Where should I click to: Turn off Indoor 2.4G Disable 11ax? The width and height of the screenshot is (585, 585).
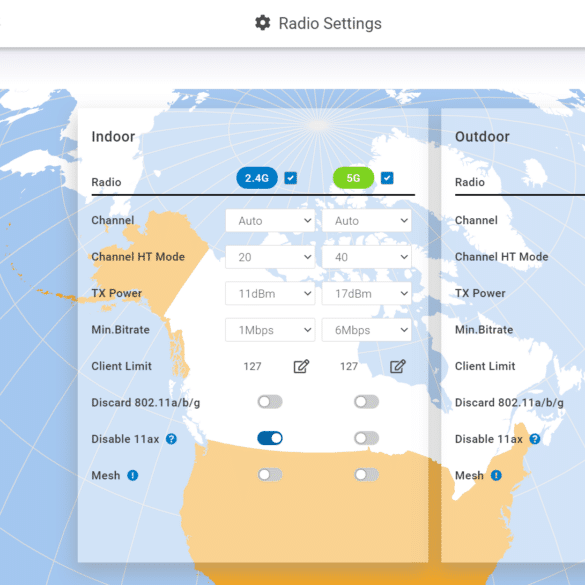(x=270, y=438)
